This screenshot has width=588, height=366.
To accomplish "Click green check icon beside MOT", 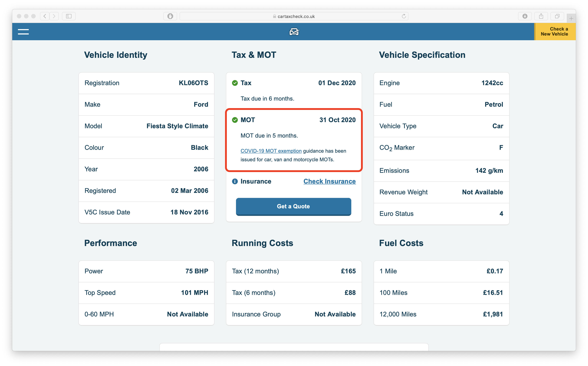I will [235, 120].
